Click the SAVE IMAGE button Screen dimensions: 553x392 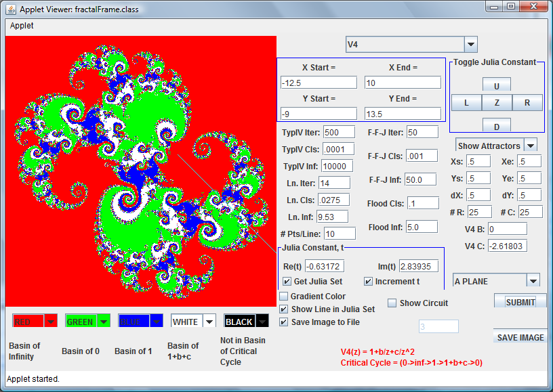[520, 337]
